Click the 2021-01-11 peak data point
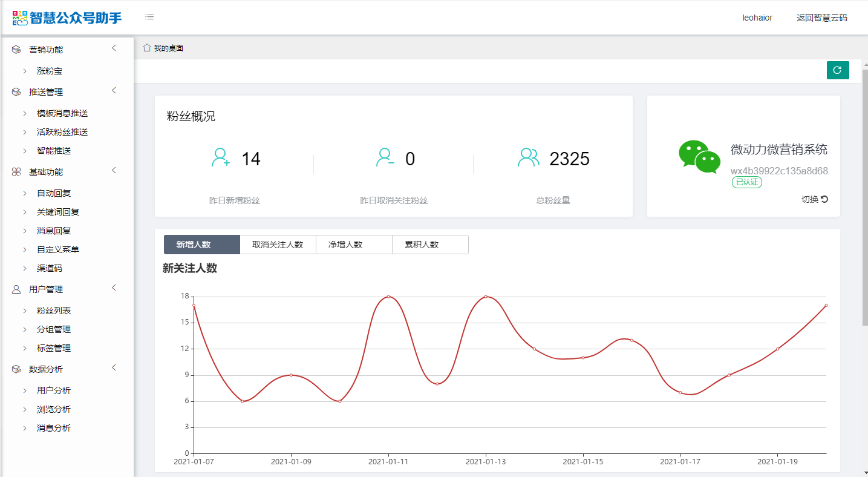Screen dimensions: 868x477 pyautogui.click(x=388, y=297)
